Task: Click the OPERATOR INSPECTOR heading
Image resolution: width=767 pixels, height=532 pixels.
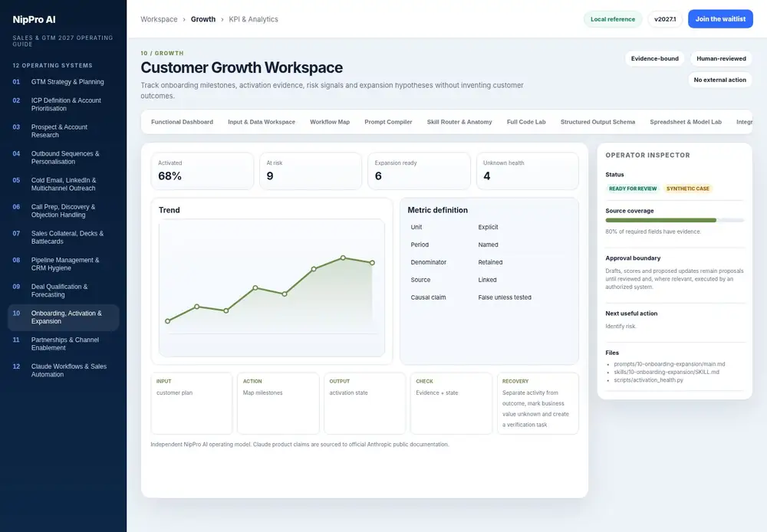Action: 647,155
